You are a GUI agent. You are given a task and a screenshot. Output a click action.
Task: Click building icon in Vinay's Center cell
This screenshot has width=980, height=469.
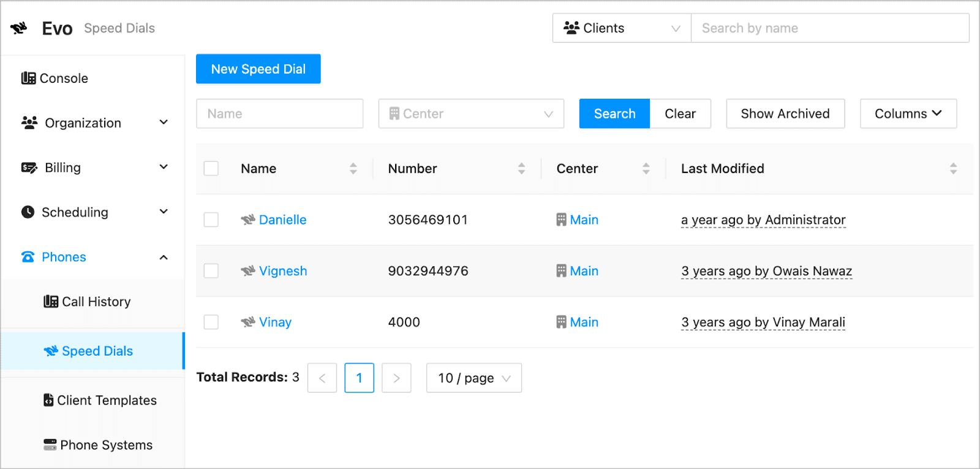coord(561,322)
